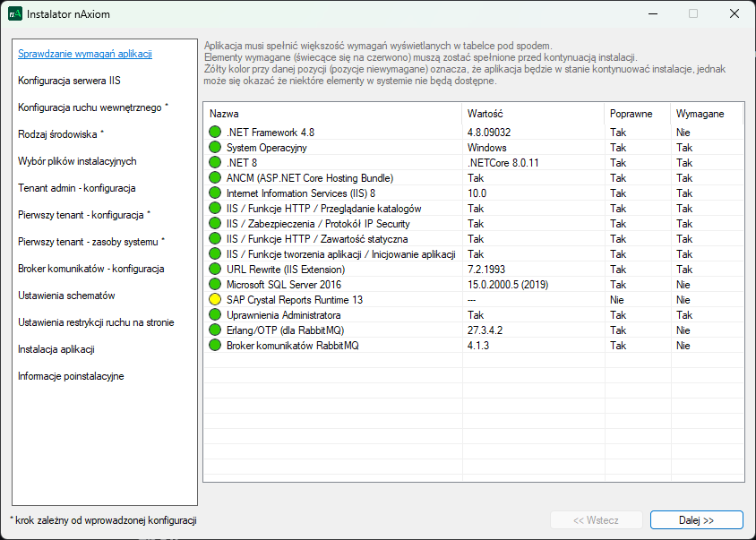Click the green icon next to Microsoft SQL Server 2016

215,285
